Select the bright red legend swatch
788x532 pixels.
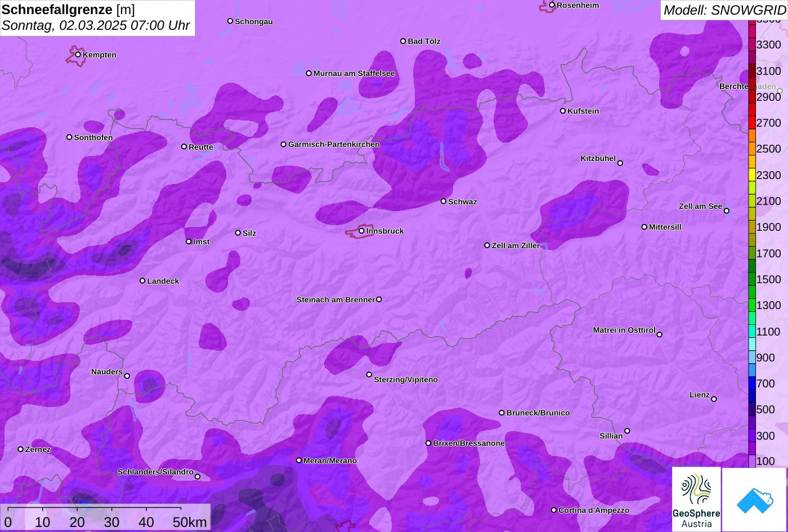pos(752,123)
